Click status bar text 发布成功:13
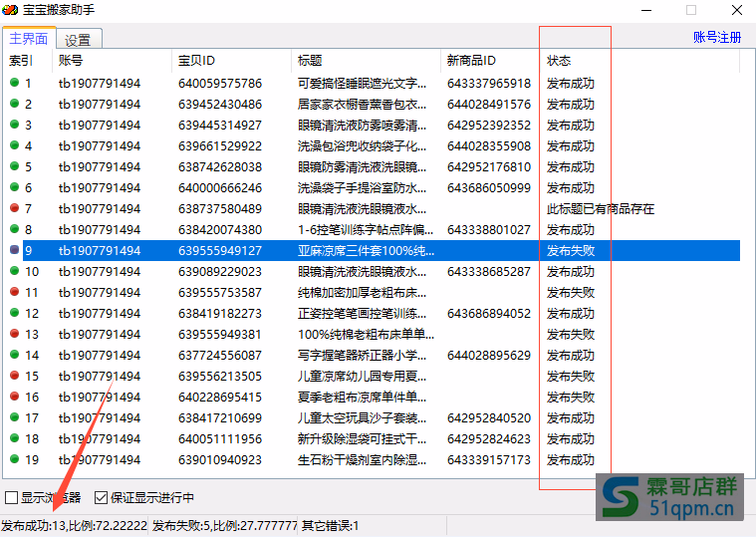The image size is (756, 537). point(34,525)
